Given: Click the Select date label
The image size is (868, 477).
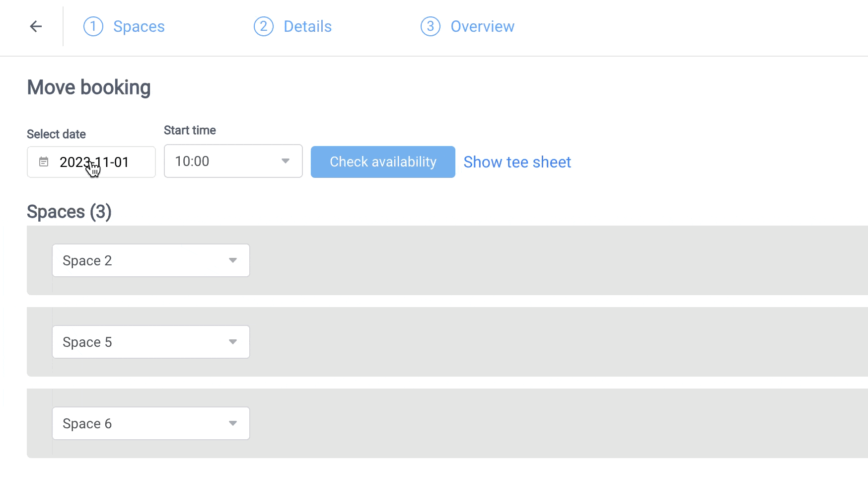Looking at the screenshot, I should coord(56,134).
